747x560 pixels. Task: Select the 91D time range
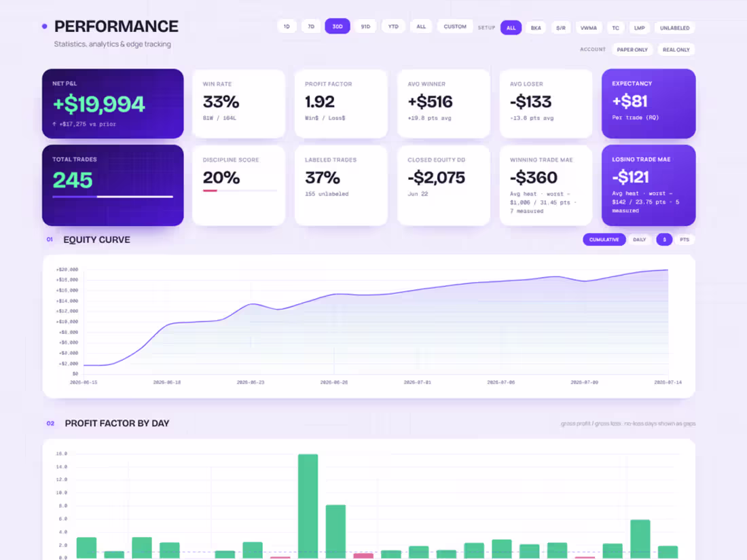click(x=365, y=26)
